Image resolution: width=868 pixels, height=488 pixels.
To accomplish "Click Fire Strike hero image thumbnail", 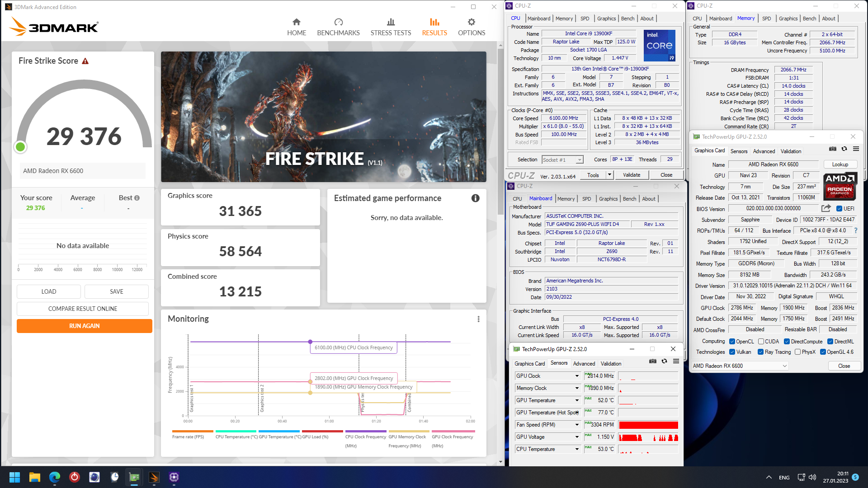I will tap(324, 117).
